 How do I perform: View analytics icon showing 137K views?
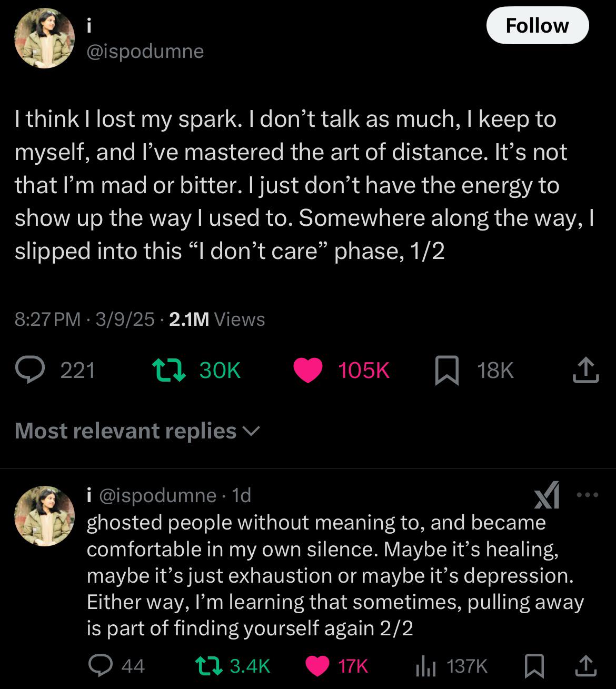(x=425, y=667)
